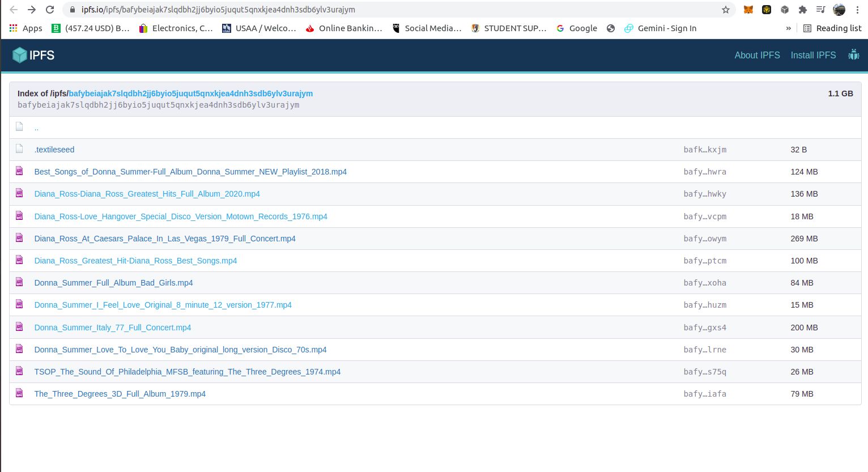
Task: Open Donna_Summer_Love_To_Love_You_Baby link
Action: click(x=180, y=350)
